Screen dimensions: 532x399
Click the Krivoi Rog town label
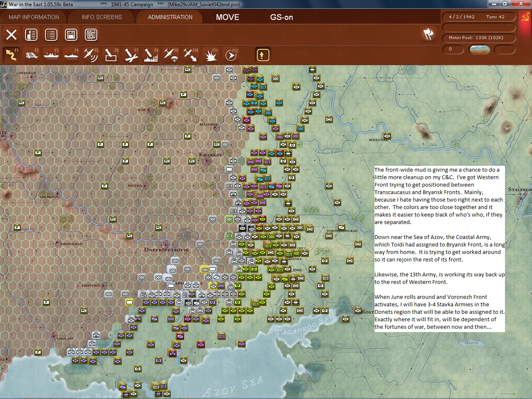pos(91,286)
